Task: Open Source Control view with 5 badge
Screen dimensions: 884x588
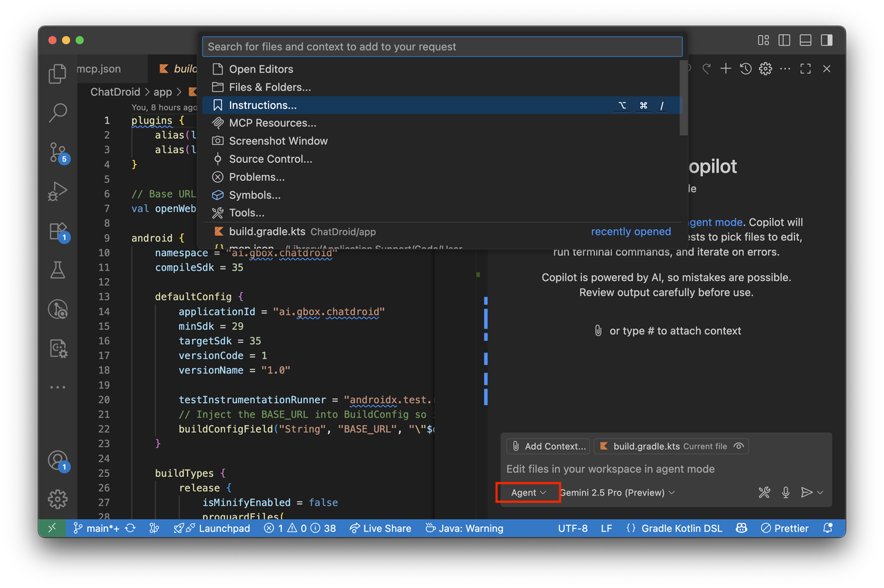Action: pyautogui.click(x=58, y=153)
